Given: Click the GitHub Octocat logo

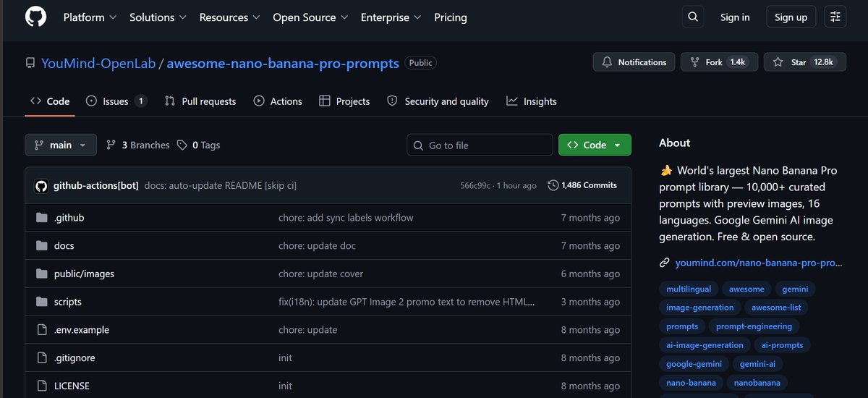Looking at the screenshot, I should 35,17.
